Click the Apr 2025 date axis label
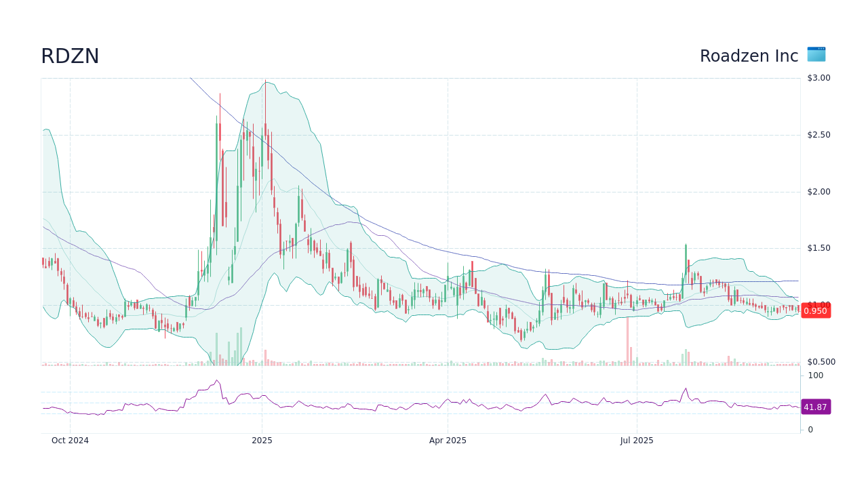 (447, 440)
